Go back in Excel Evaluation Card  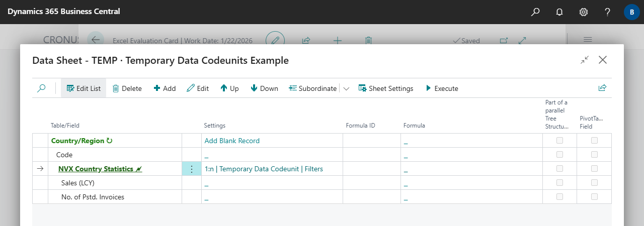pyautogui.click(x=96, y=40)
